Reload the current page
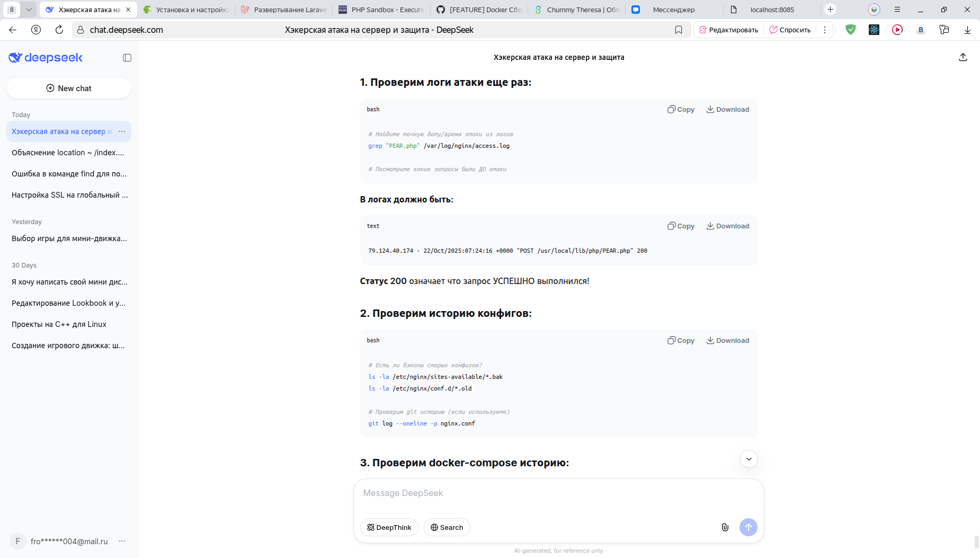The width and height of the screenshot is (980, 558). point(59,30)
